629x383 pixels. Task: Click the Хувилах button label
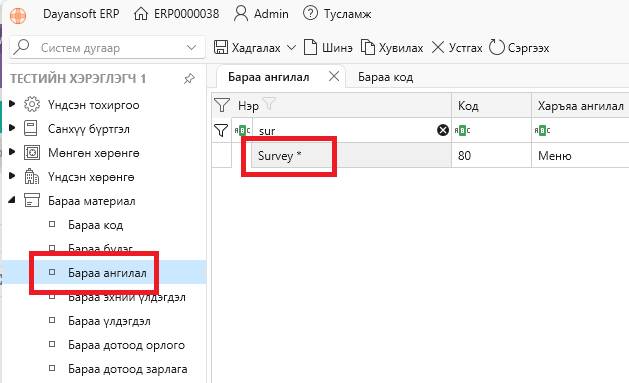pos(401,48)
